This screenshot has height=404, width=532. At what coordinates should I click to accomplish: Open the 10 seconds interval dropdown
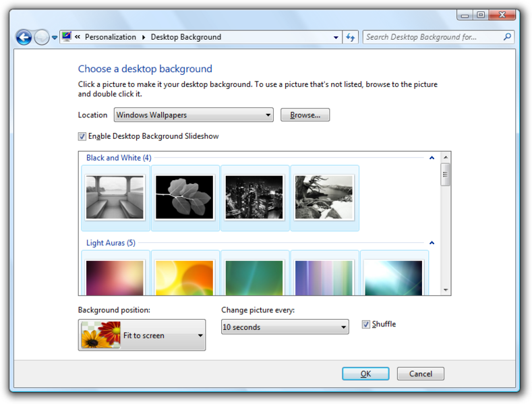click(x=285, y=327)
